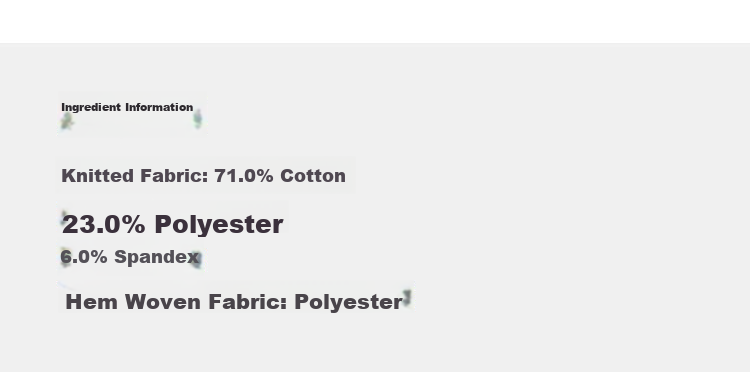Select the 23.0% value
The image size is (750, 372).
click(103, 224)
